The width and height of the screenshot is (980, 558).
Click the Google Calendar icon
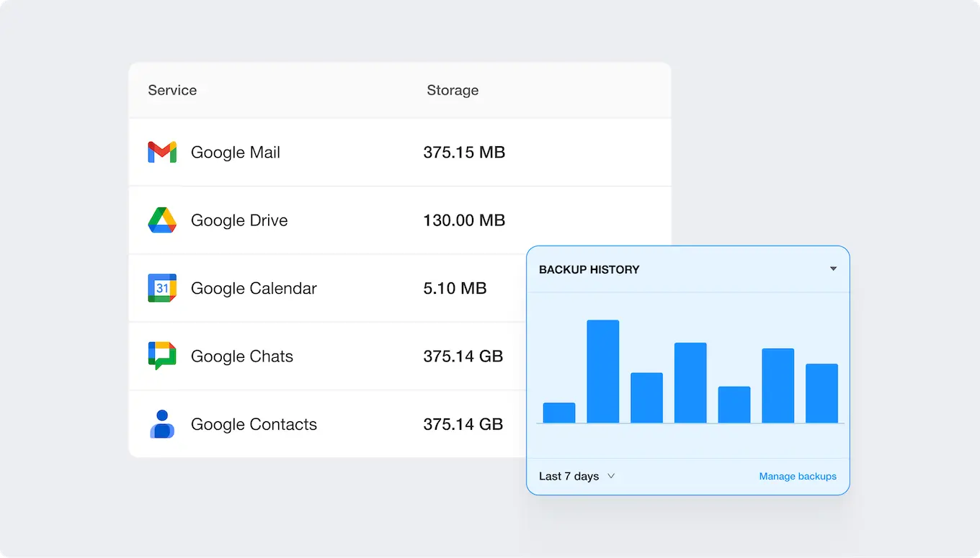(x=161, y=288)
